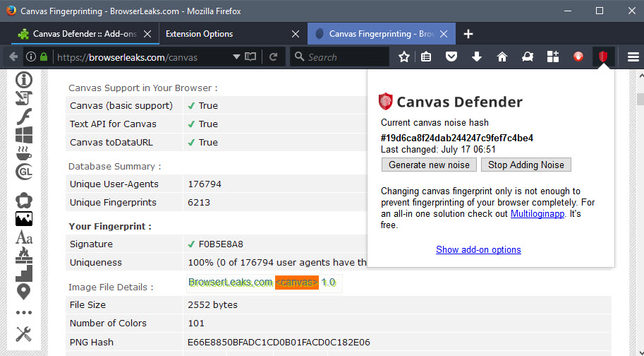
Task: Close the Canvas Fingerprinting tab
Action: 444,34
